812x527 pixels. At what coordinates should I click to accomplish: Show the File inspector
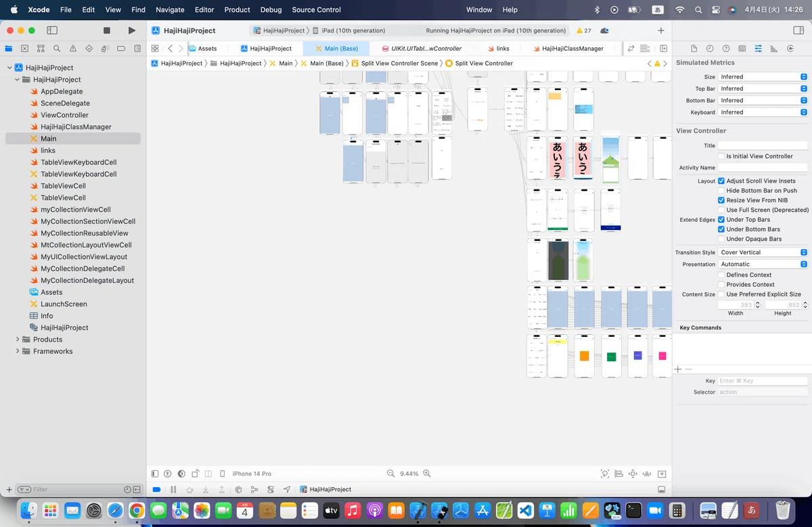[x=694, y=49]
